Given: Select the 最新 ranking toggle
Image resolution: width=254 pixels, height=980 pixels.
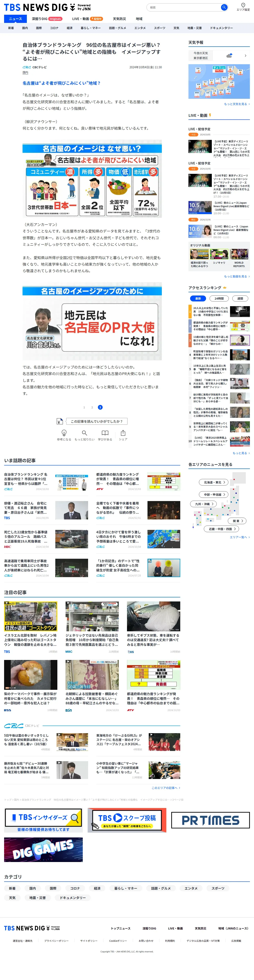Looking at the screenshot, I should (198, 299).
